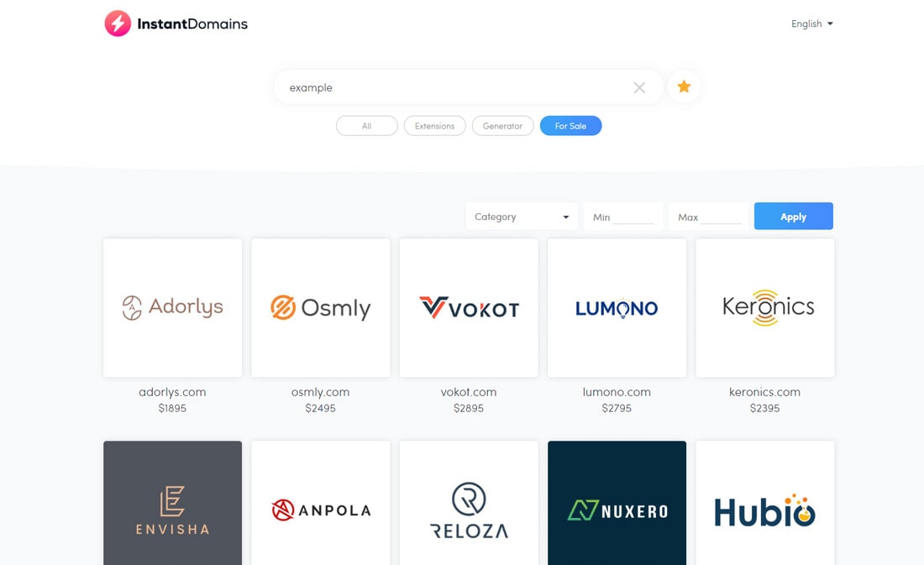Switch to the Generator tab
The width and height of the screenshot is (924, 565).
[x=502, y=126]
